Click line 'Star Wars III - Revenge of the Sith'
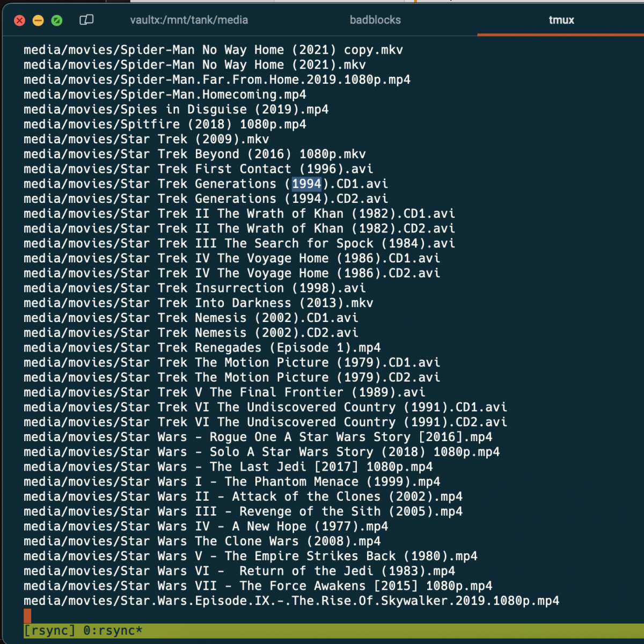644x644 pixels. pos(243,512)
